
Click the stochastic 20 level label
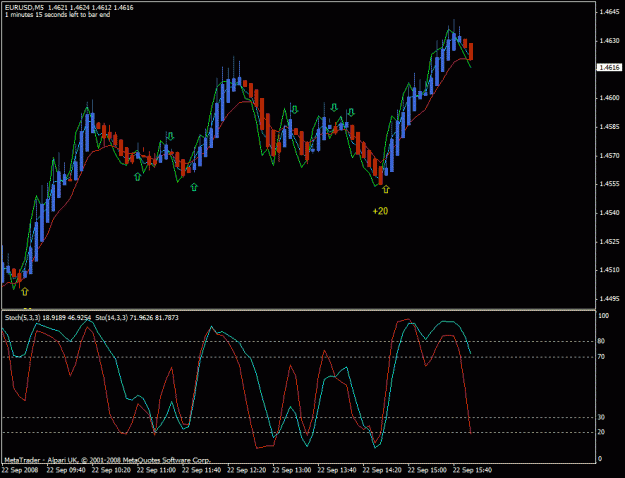pos(601,432)
